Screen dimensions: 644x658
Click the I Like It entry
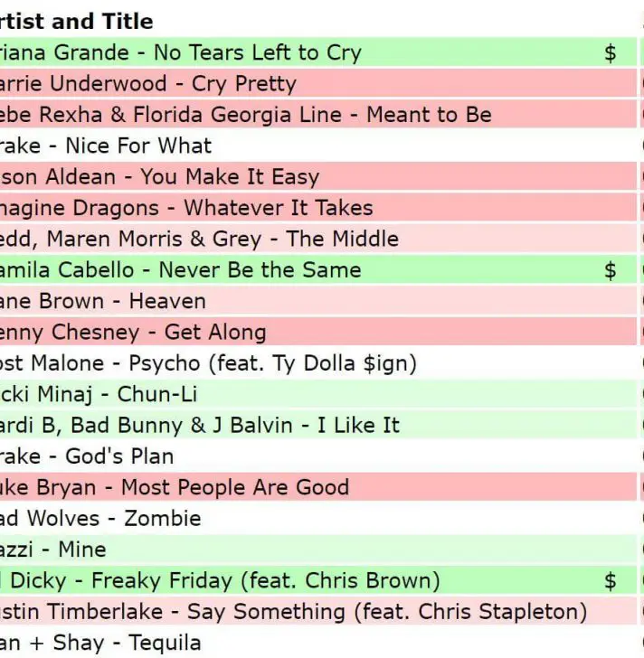click(200, 425)
